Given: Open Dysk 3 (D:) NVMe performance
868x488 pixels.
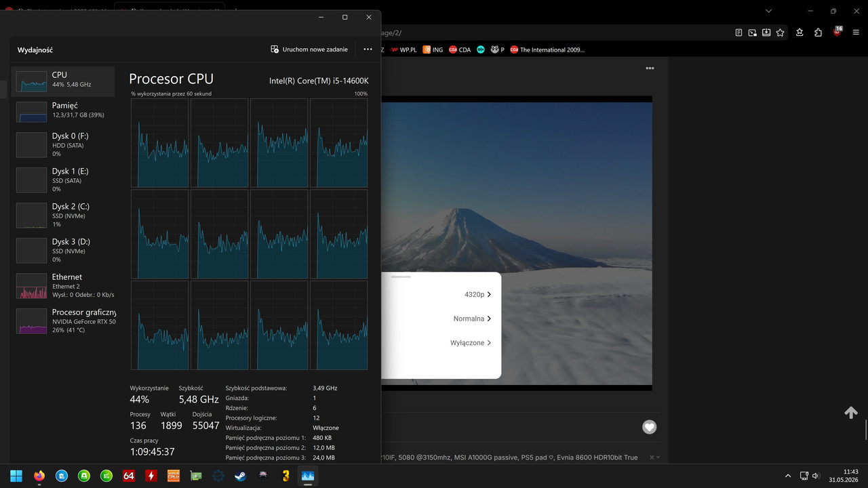Looking at the screenshot, I should coord(62,250).
